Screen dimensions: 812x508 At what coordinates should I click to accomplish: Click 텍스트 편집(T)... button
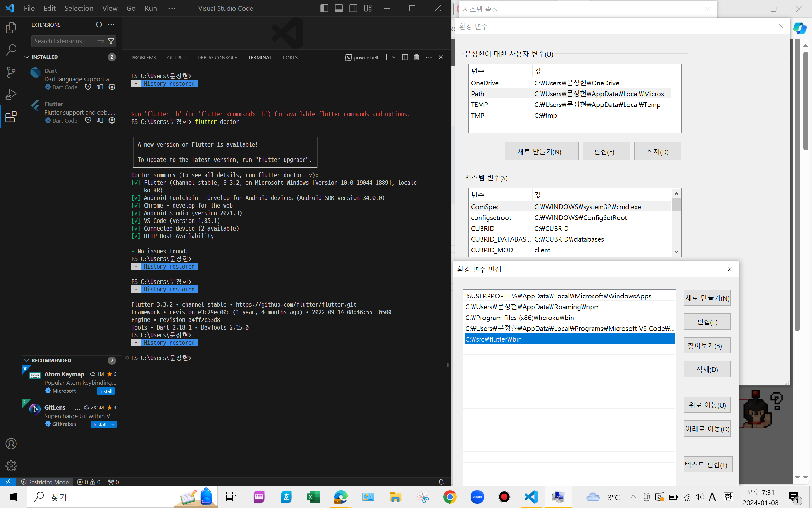pyautogui.click(x=708, y=464)
